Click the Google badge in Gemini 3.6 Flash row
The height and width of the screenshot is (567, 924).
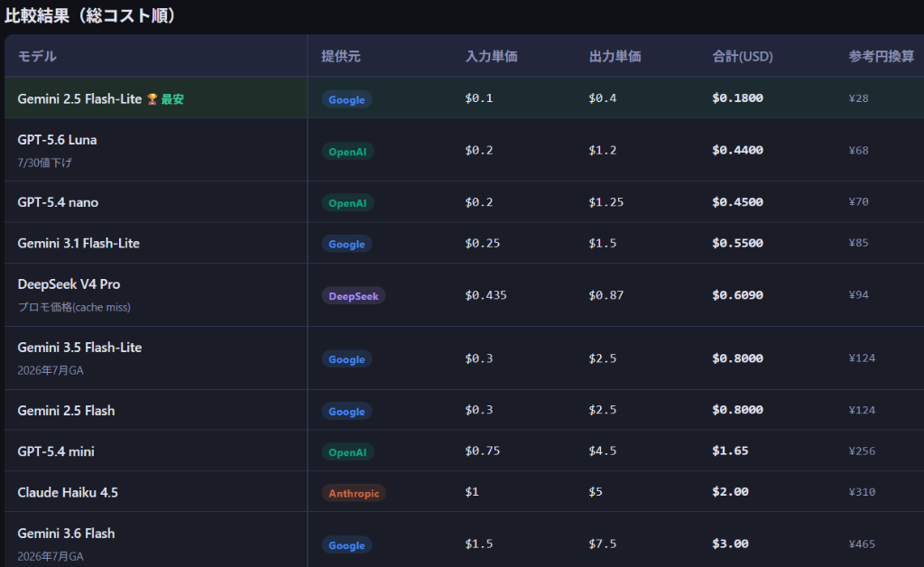tap(346, 545)
